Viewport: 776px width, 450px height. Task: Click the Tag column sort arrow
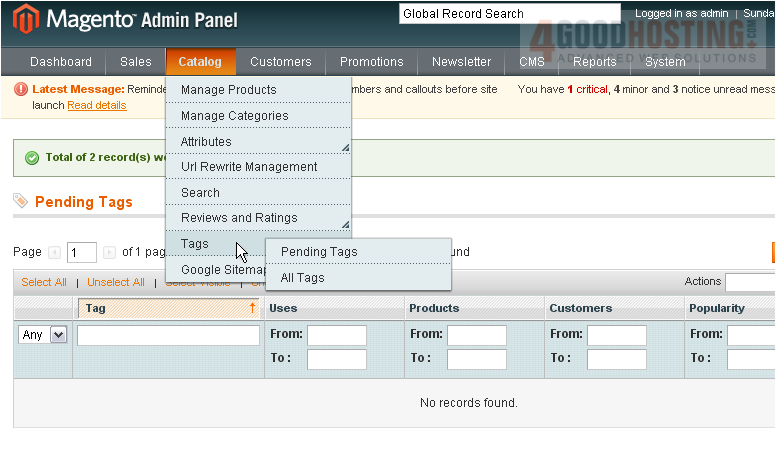pos(252,308)
